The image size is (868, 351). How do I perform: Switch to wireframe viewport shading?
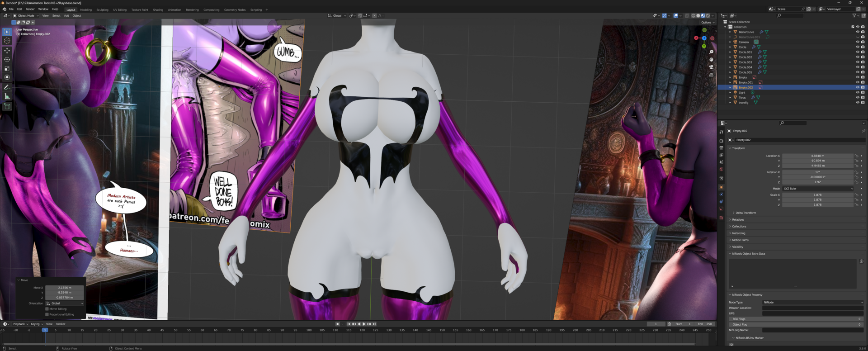(x=693, y=16)
